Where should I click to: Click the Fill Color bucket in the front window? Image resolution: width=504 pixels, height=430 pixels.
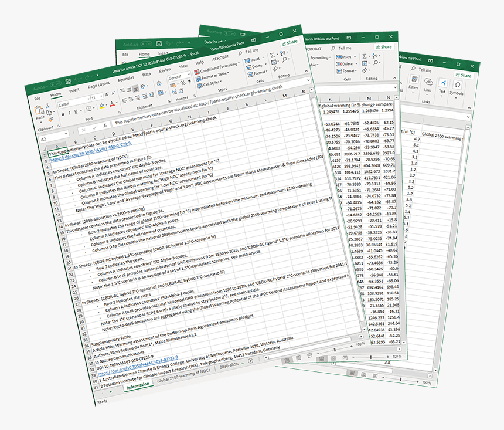click(x=102, y=106)
